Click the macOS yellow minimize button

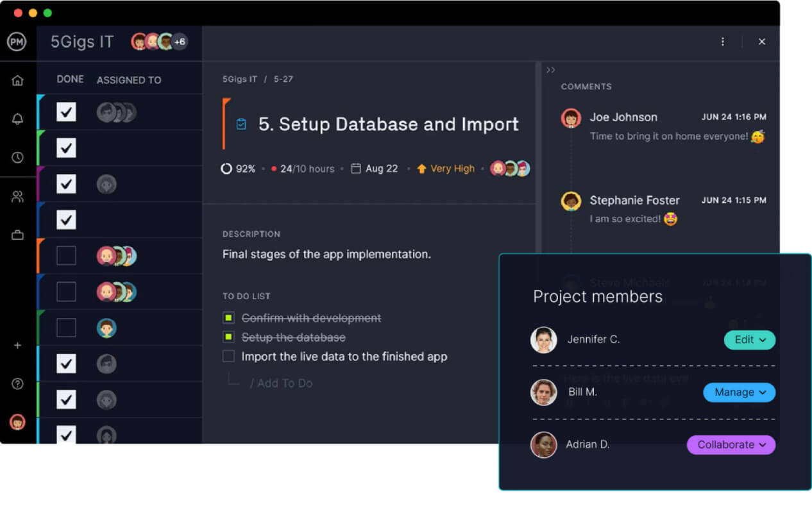tap(33, 13)
